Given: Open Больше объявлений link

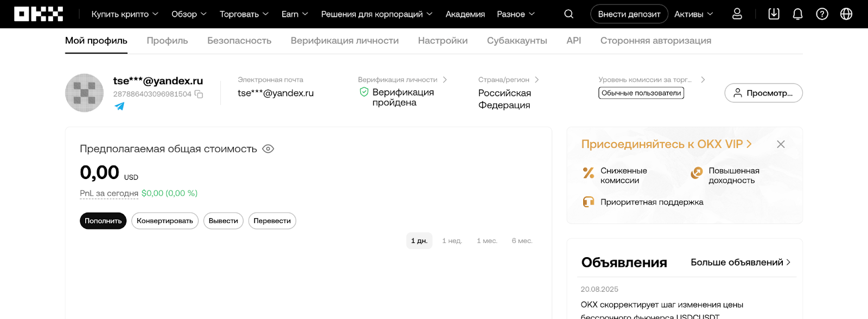Looking at the screenshot, I should (741, 263).
